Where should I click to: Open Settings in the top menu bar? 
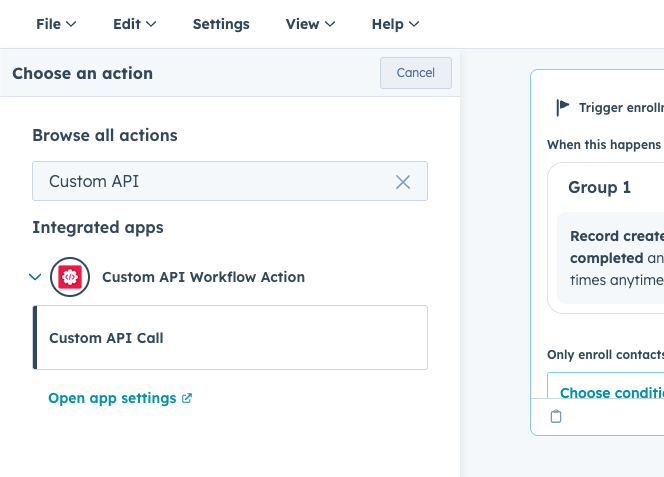pos(221,24)
